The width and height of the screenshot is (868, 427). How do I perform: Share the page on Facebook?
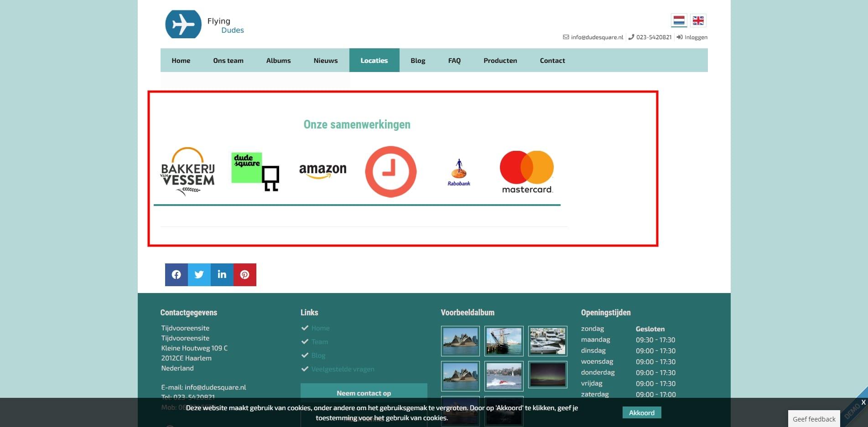click(177, 275)
